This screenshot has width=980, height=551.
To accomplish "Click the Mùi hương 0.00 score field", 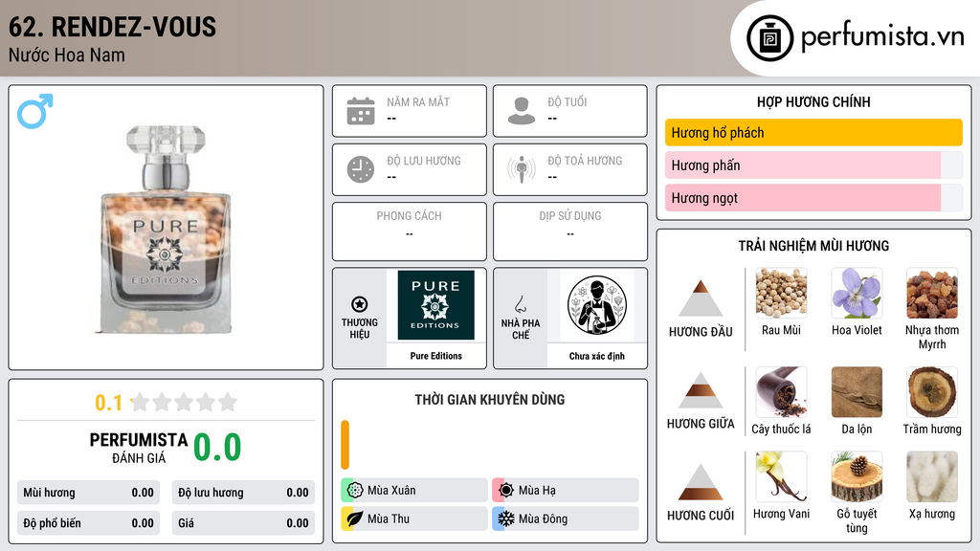I will pyautogui.click(x=88, y=493).
